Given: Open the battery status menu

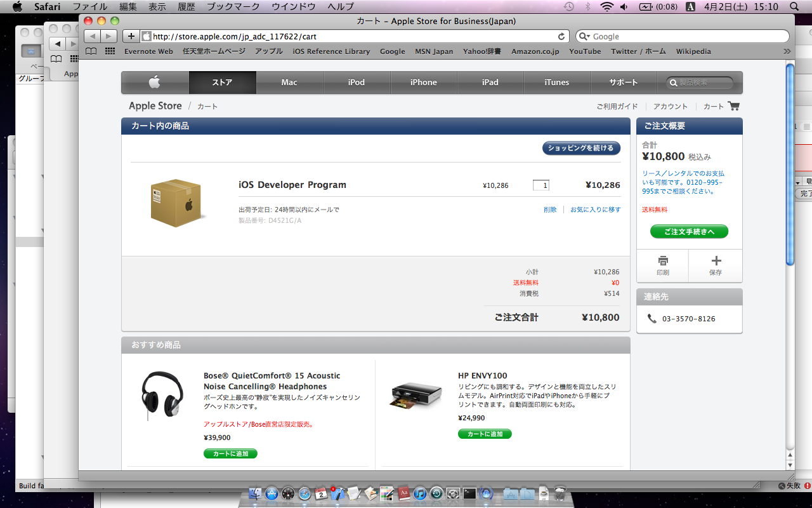Looking at the screenshot, I should pos(658,6).
